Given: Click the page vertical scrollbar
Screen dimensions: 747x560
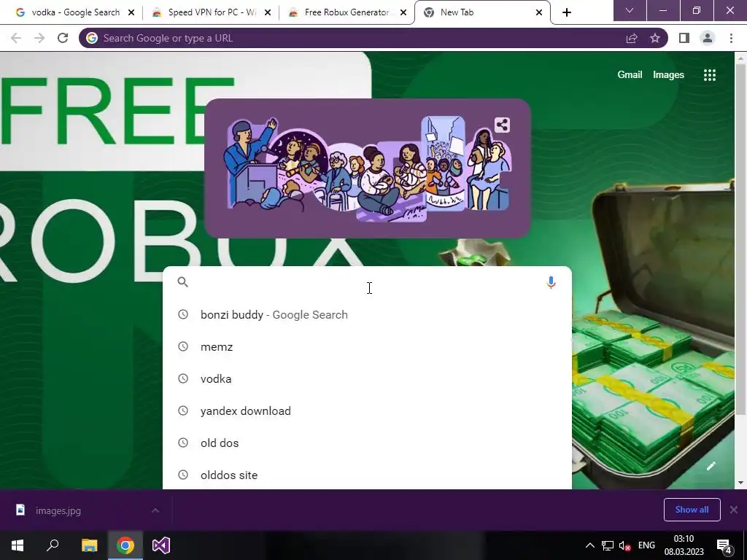Looking at the screenshot, I should [x=740, y=238].
